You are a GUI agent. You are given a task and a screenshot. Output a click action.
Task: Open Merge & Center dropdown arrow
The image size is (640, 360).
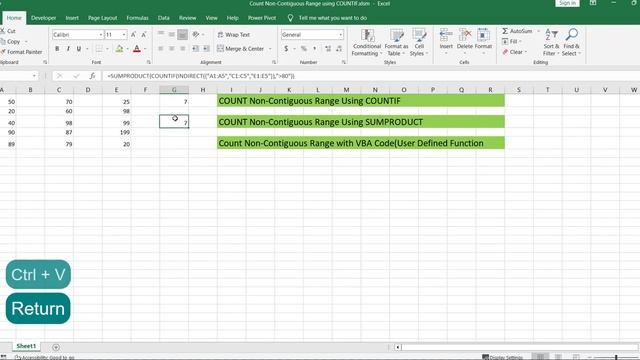(x=270, y=49)
